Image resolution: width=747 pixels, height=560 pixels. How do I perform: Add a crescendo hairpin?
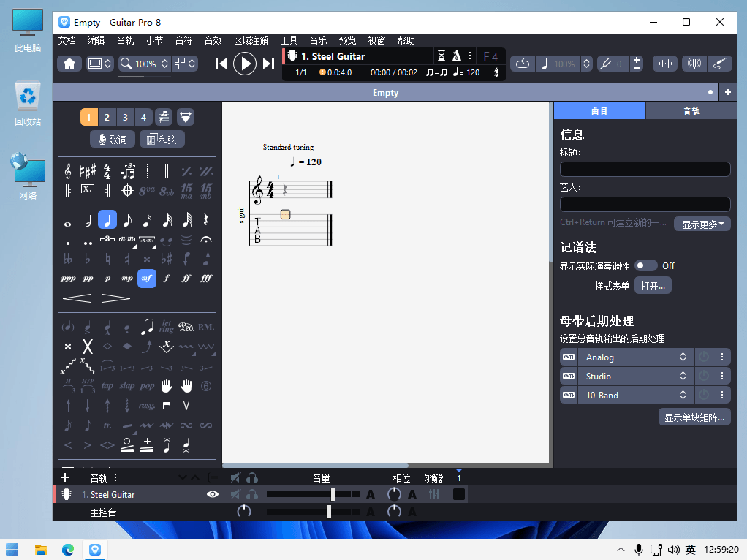(x=77, y=298)
